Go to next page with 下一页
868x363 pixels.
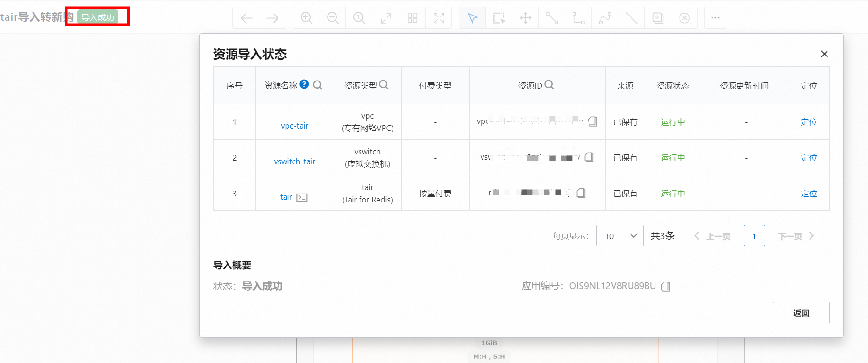pyautogui.click(x=796, y=236)
